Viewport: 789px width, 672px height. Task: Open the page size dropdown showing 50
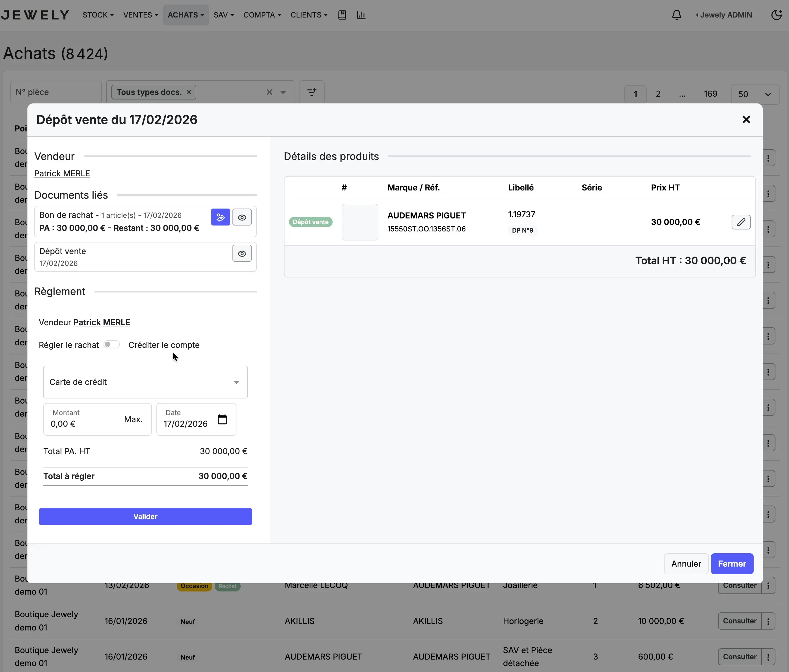tap(755, 94)
